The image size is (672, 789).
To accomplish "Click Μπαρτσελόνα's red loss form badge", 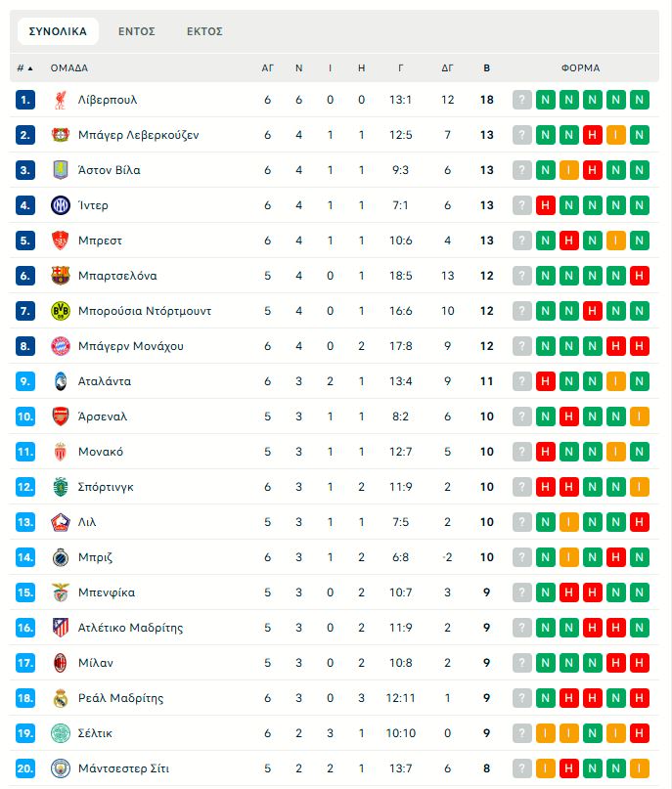I will point(640,276).
